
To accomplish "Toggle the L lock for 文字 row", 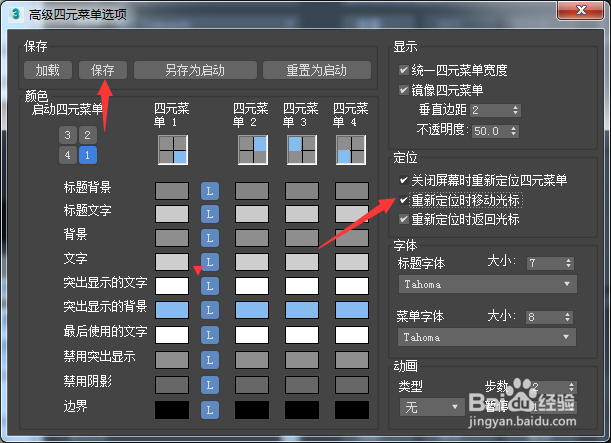I will point(210,262).
